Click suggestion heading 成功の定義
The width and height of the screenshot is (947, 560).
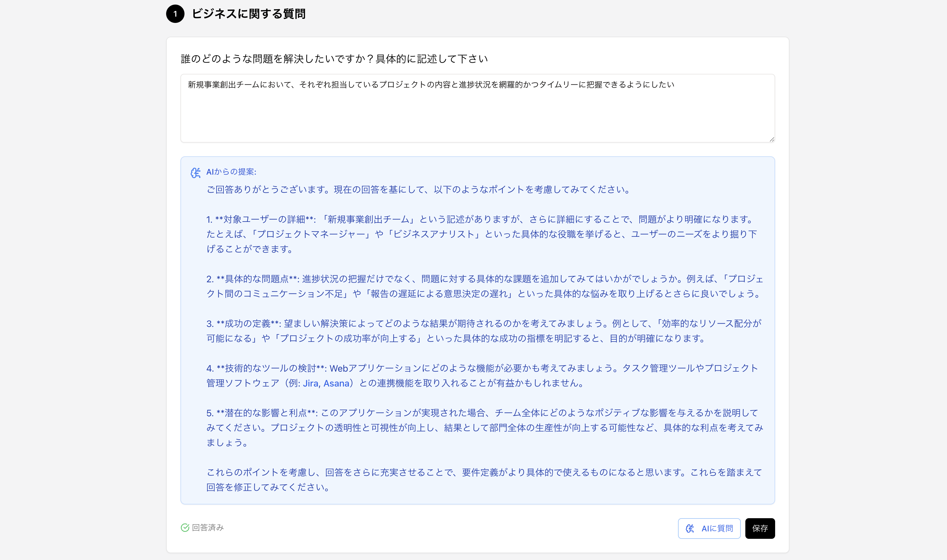[x=247, y=324]
